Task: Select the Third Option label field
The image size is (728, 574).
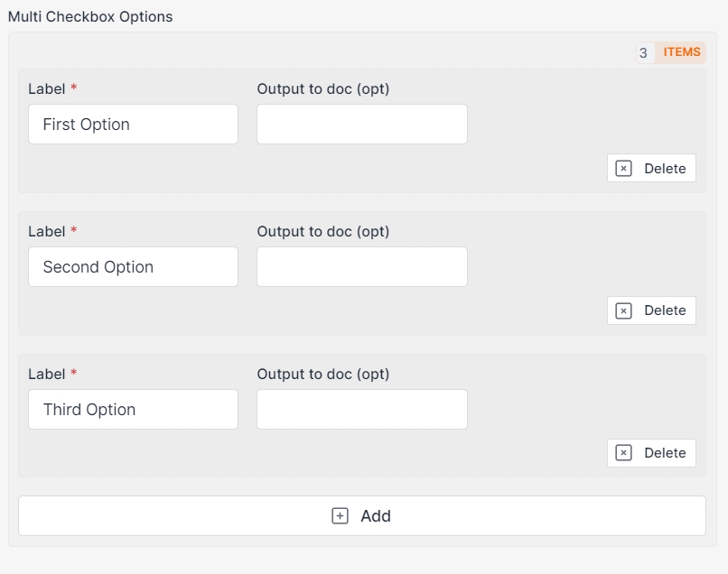Action: click(x=133, y=410)
